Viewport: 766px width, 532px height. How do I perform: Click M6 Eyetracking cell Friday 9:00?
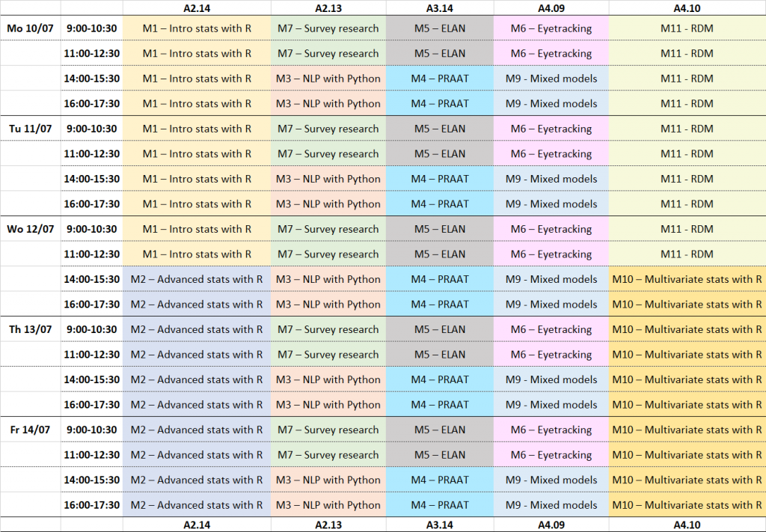click(x=551, y=429)
